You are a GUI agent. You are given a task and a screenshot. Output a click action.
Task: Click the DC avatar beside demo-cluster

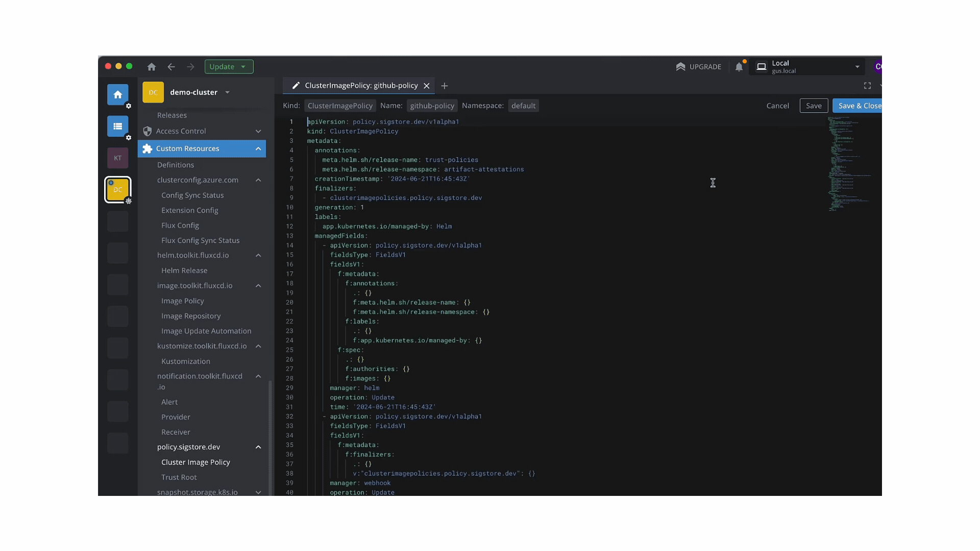coord(153,92)
